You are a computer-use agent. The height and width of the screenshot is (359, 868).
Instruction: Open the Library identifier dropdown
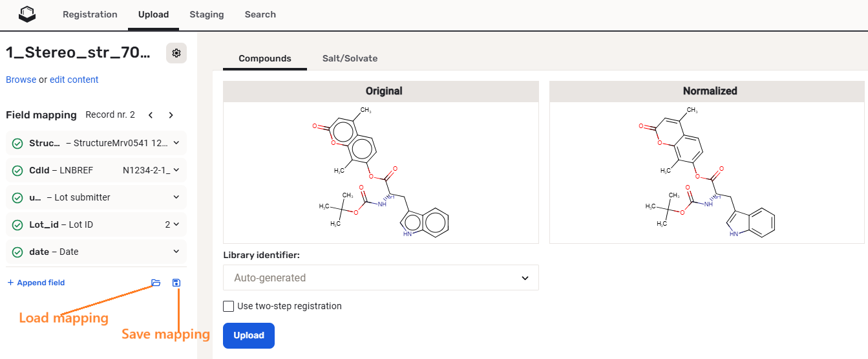[x=381, y=277]
